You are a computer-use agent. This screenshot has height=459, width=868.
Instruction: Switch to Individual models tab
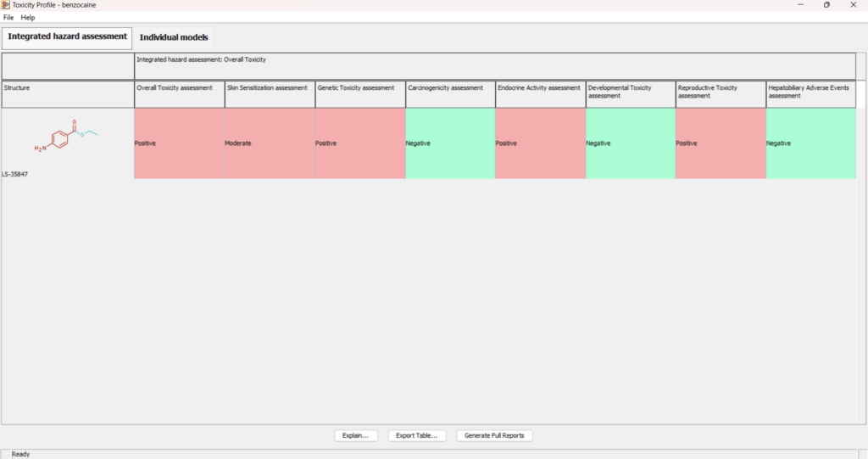174,37
